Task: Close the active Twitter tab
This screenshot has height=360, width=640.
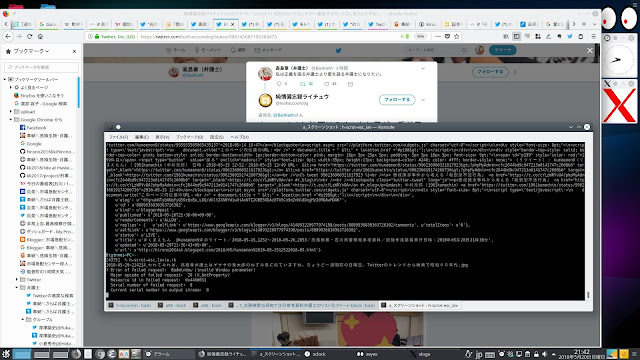Action: (x=233, y=24)
